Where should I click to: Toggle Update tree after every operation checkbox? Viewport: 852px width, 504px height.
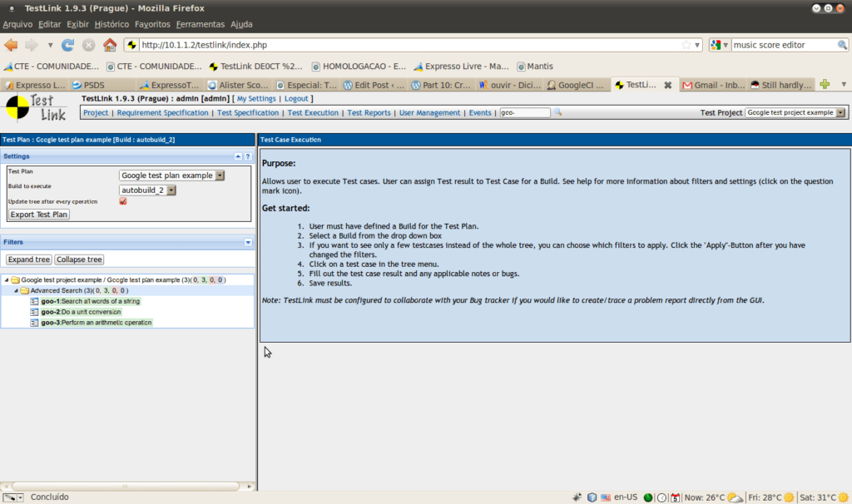coord(123,201)
